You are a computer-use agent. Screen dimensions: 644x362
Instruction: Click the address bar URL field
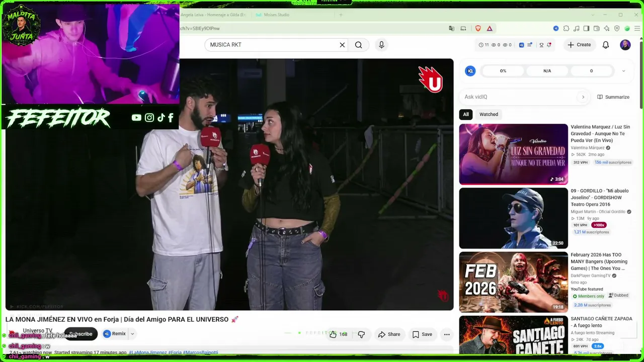pos(312,28)
